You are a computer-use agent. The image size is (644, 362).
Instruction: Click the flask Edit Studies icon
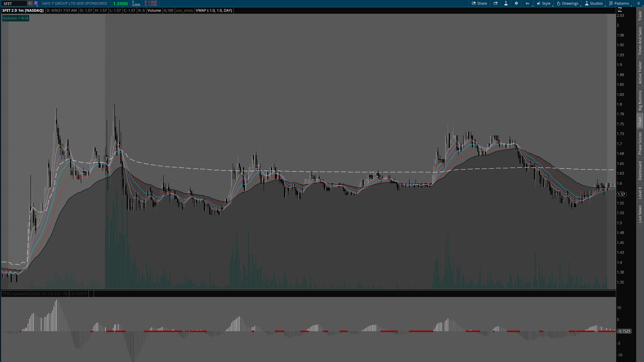pyautogui.click(x=506, y=3)
